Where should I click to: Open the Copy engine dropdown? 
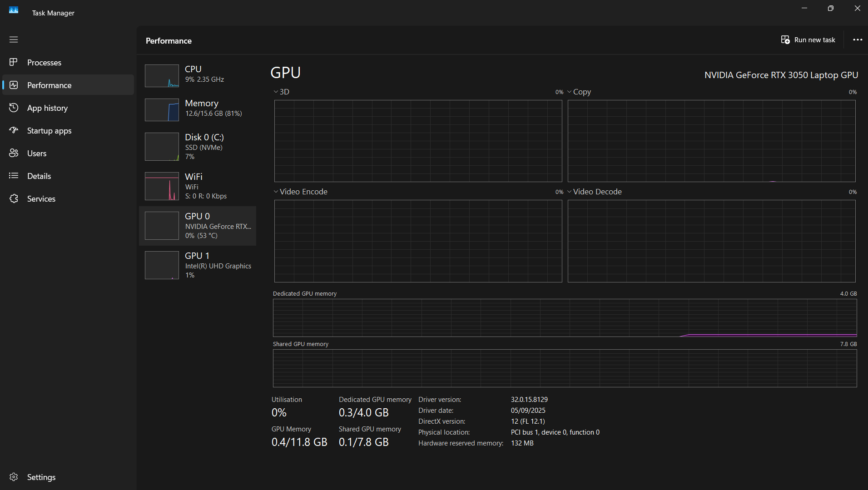(579, 92)
